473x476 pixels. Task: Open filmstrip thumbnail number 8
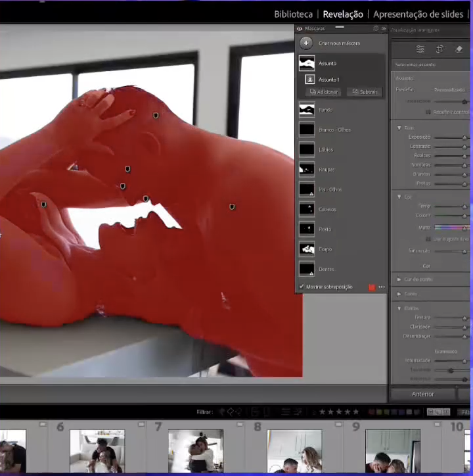point(294,451)
